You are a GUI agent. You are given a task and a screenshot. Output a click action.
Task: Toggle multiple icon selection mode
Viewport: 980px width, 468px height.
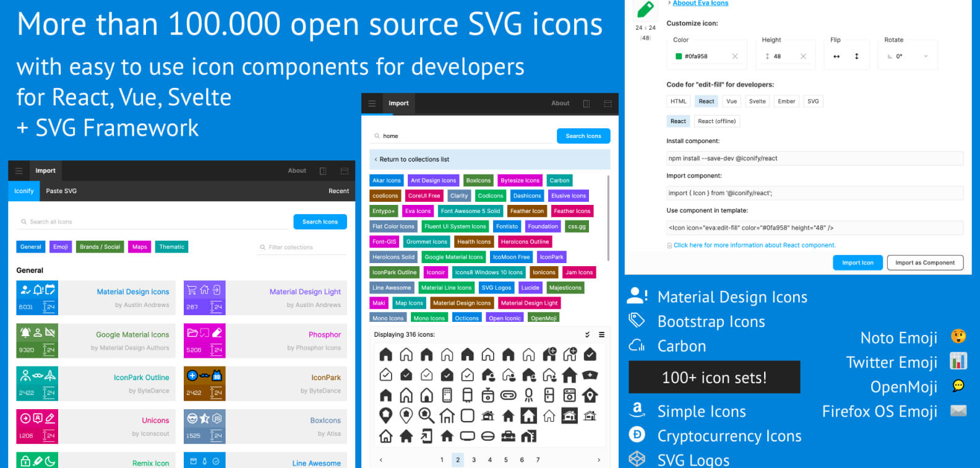click(x=587, y=335)
